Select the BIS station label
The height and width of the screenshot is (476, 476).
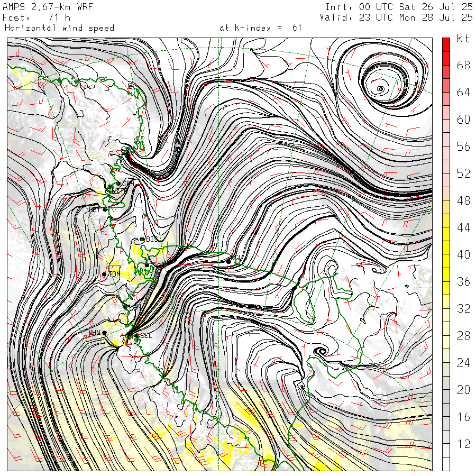152,239
